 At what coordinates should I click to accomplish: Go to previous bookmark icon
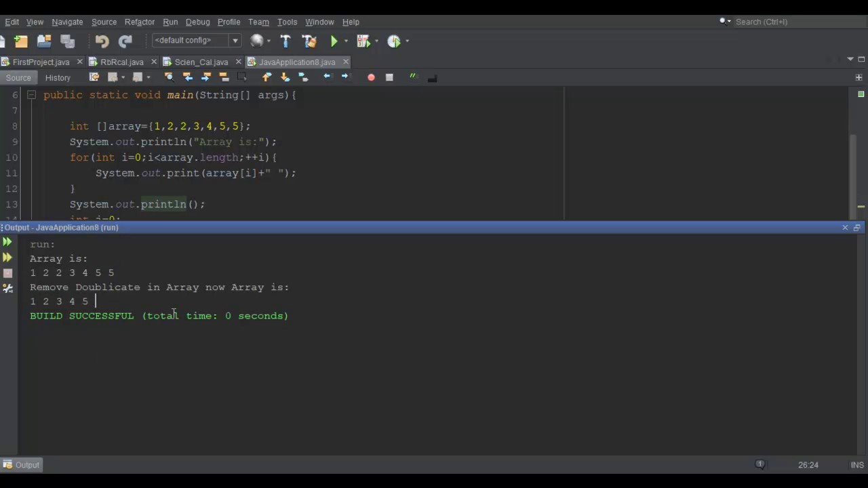pos(267,77)
